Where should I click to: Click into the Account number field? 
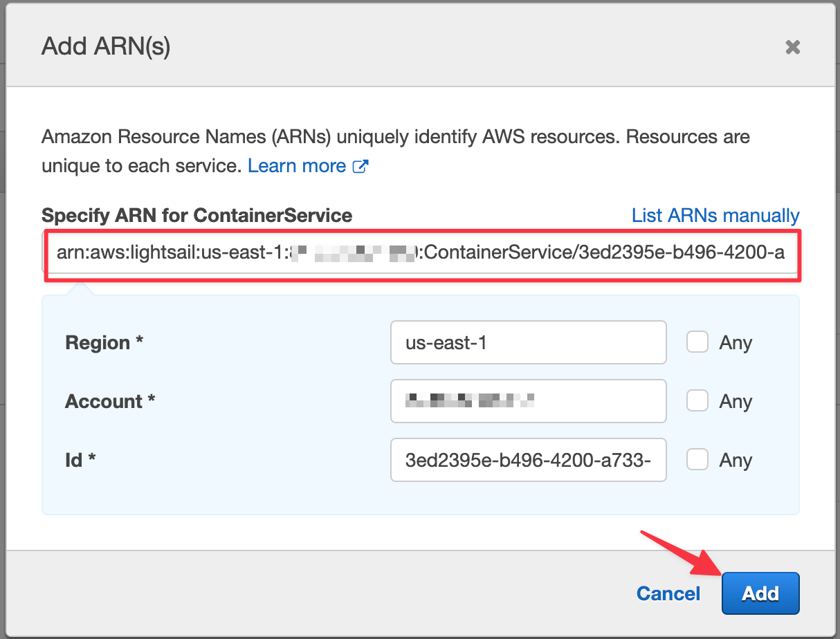(529, 401)
